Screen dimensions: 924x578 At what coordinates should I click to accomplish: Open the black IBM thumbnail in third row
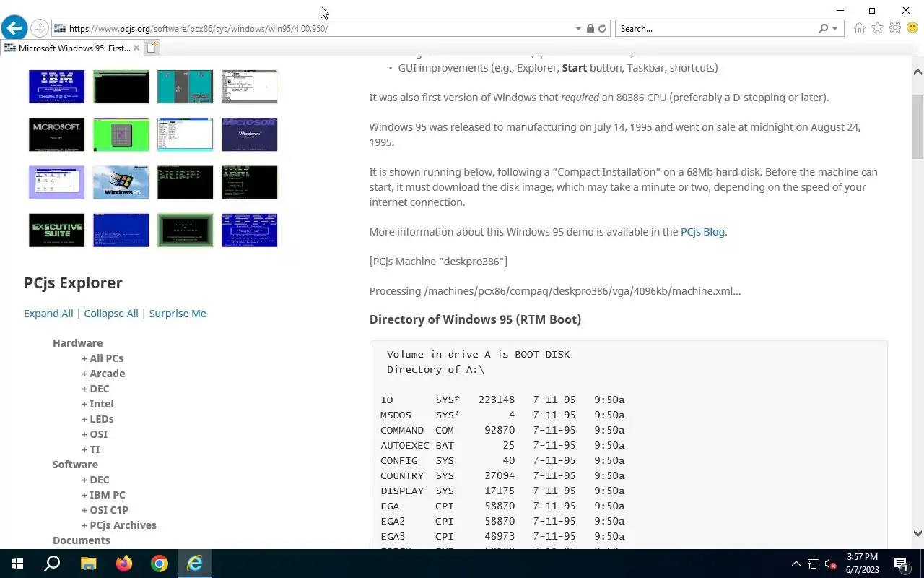click(x=250, y=182)
